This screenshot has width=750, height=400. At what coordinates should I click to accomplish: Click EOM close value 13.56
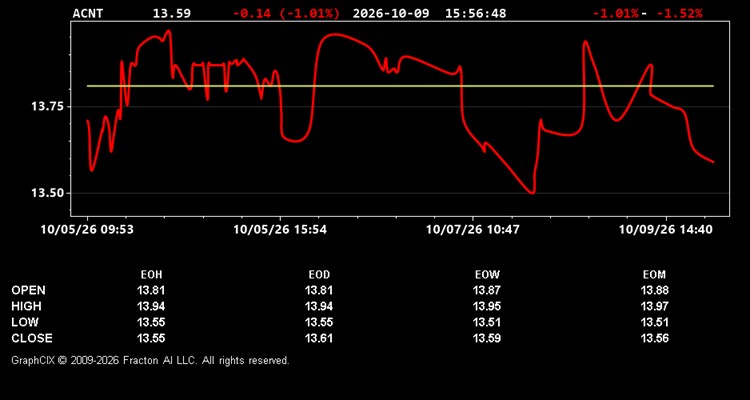tap(654, 338)
